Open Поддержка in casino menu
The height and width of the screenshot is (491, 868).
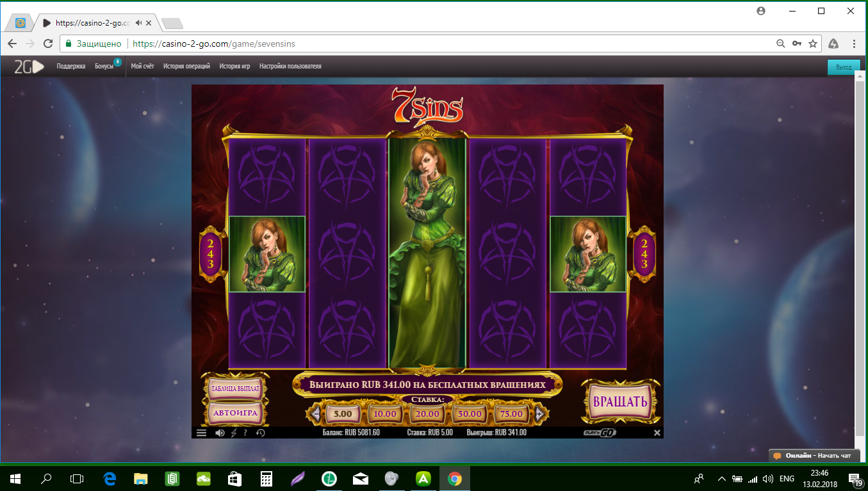pyautogui.click(x=71, y=67)
